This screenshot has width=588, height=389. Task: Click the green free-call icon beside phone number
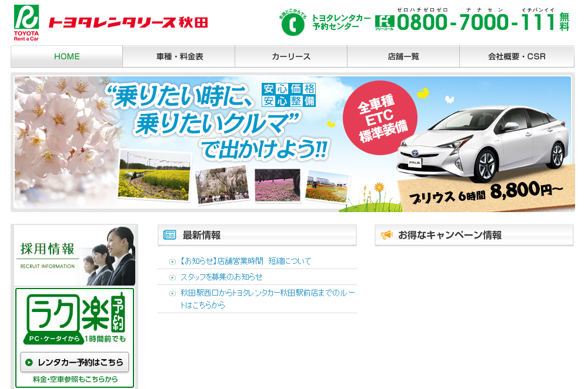(385, 22)
